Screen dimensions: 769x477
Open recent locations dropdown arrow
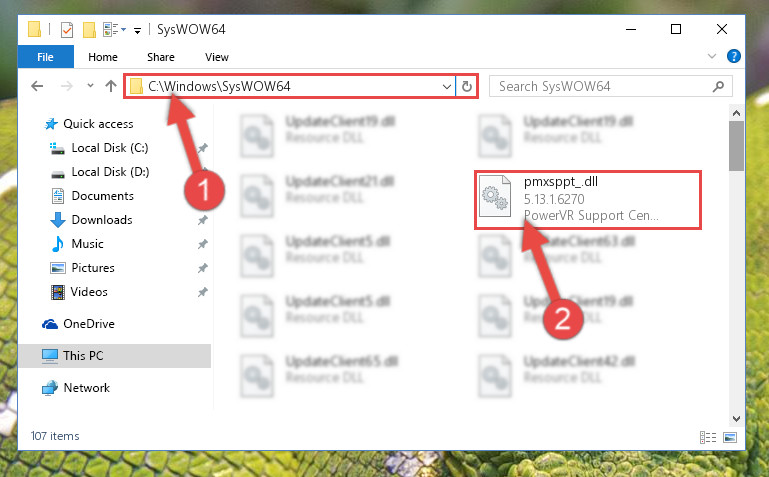(90, 86)
